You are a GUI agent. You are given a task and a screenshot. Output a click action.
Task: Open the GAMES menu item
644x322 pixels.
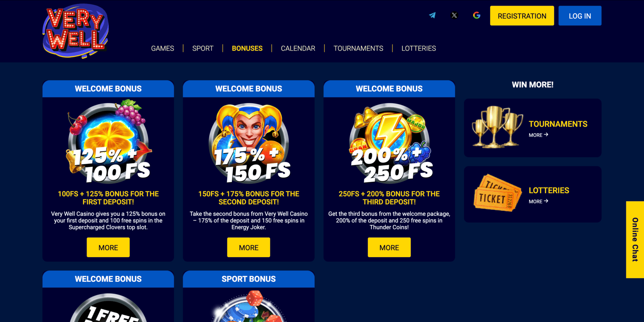pos(163,48)
